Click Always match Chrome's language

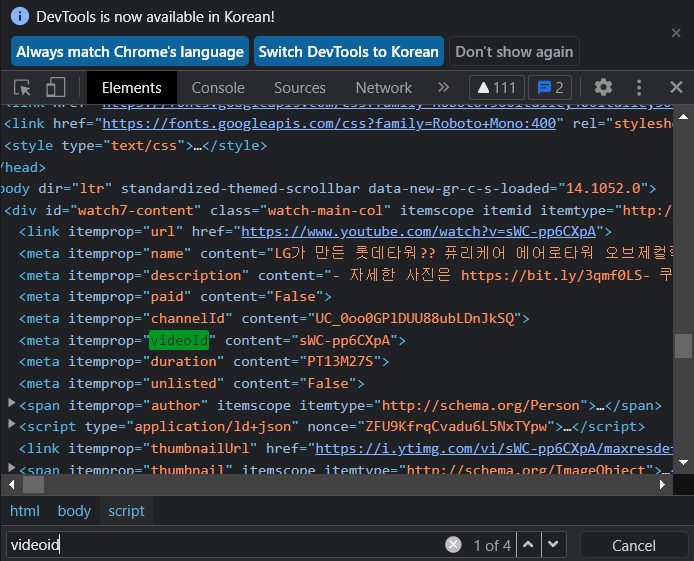130,51
